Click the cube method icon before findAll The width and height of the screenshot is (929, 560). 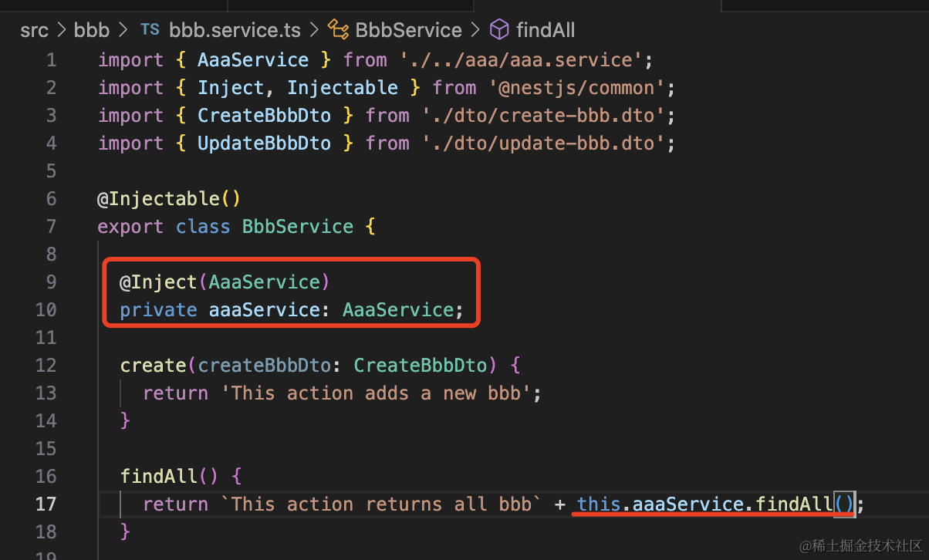pyautogui.click(x=500, y=30)
